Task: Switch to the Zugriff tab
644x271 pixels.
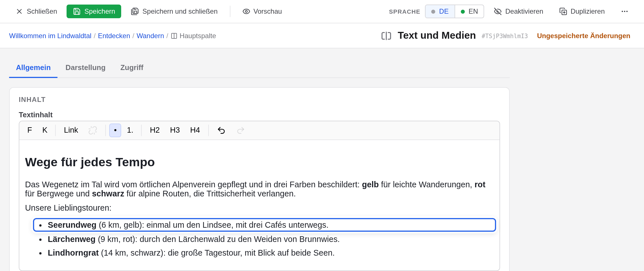Action: (x=132, y=67)
